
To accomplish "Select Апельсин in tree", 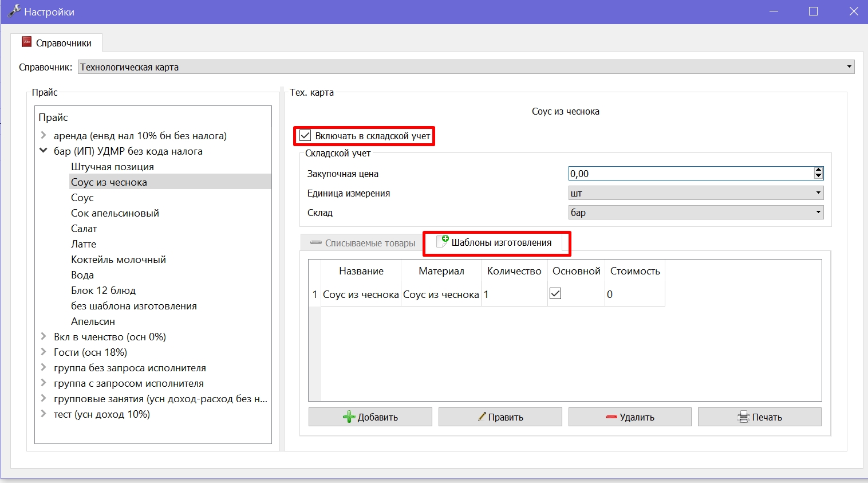I will pos(93,321).
